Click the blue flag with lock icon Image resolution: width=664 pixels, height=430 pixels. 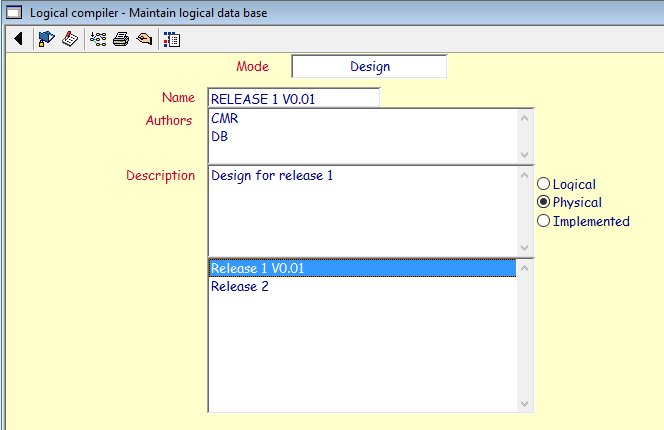(x=46, y=40)
